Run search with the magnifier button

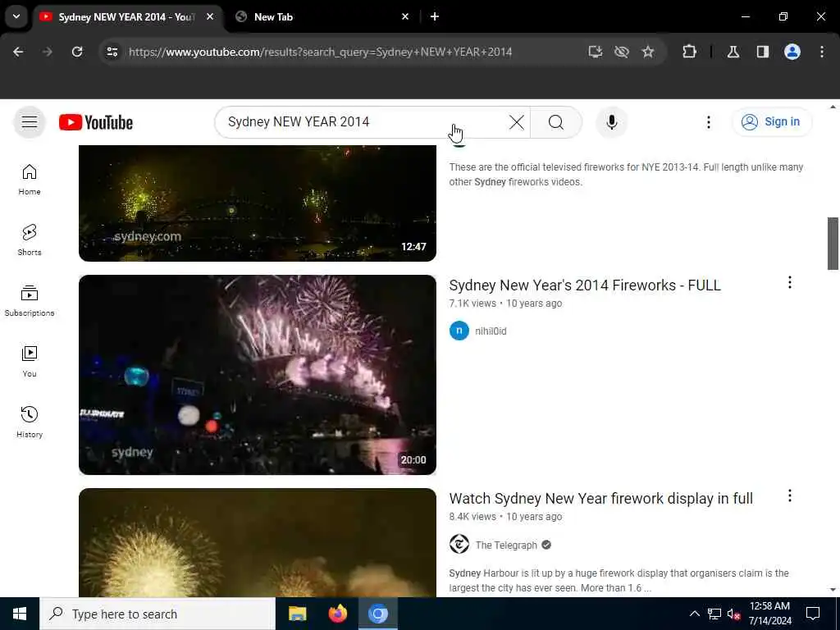tap(556, 122)
